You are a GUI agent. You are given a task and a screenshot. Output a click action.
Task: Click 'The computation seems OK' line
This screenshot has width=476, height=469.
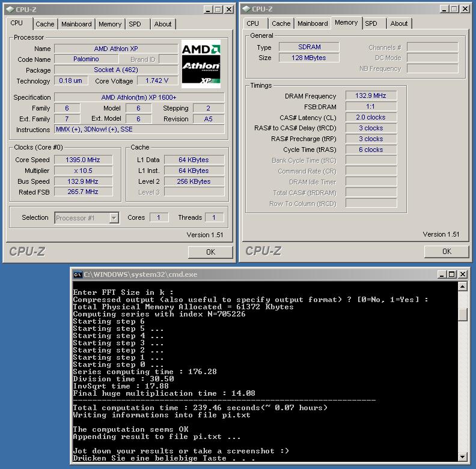pyautogui.click(x=131, y=429)
